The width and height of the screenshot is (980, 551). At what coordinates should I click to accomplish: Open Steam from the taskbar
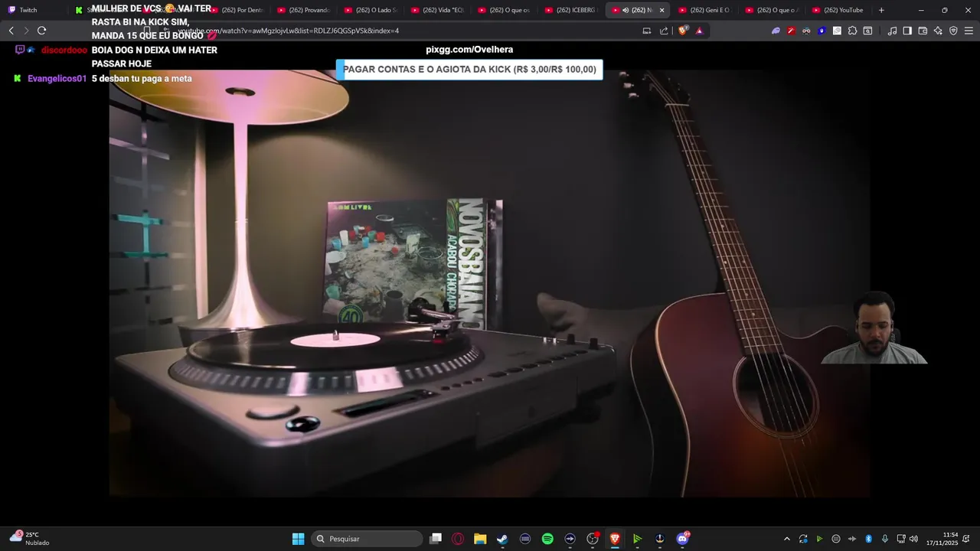pos(502,539)
